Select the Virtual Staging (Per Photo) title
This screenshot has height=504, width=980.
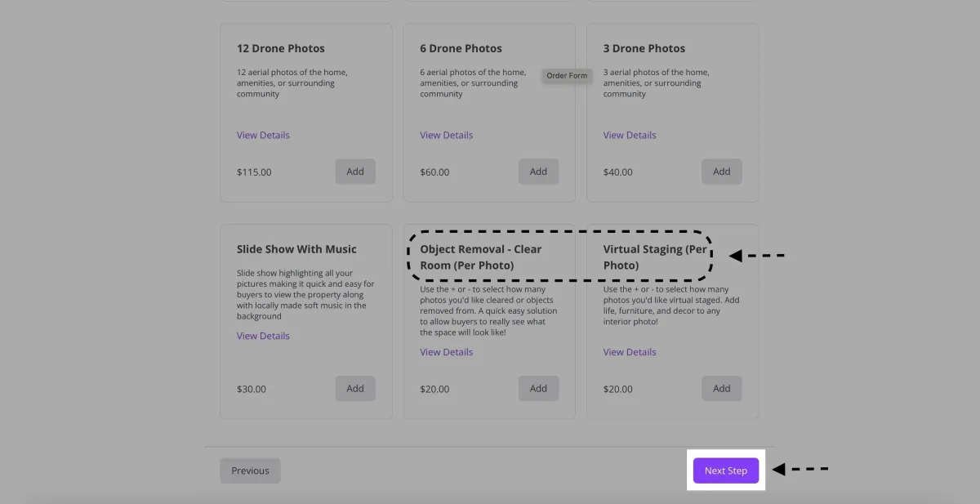[655, 257]
